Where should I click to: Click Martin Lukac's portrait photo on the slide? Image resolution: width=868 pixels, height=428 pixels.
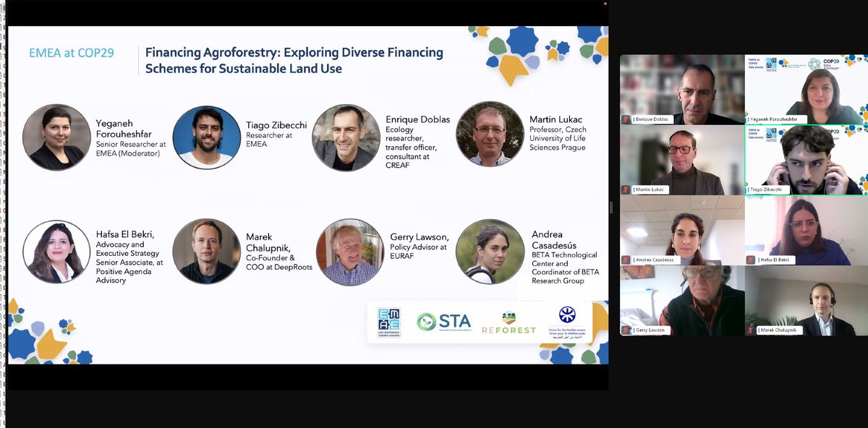coord(490,134)
